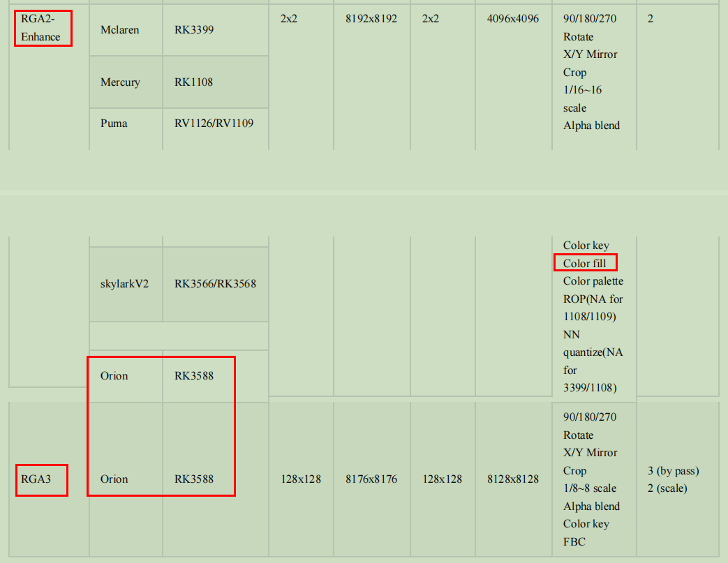Select the lower RK3588 cell

(x=195, y=479)
